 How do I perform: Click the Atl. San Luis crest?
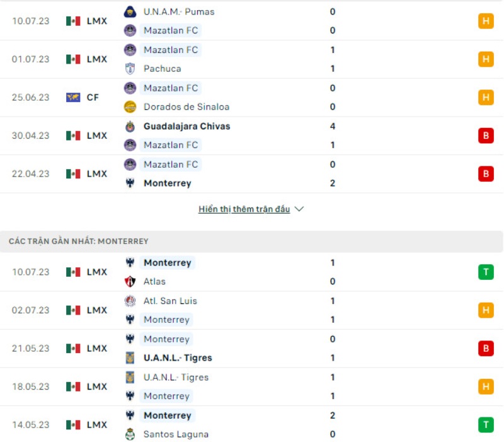(130, 301)
